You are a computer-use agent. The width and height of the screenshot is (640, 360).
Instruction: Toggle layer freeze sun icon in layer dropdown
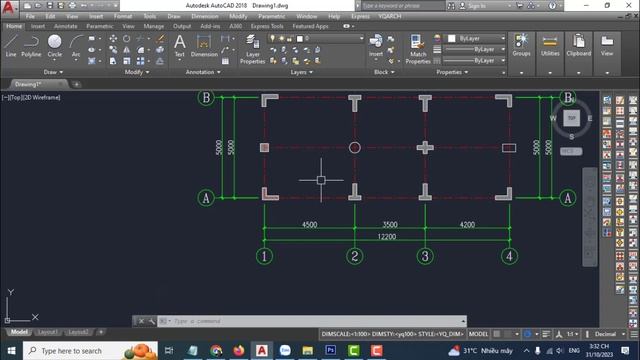click(x=281, y=38)
